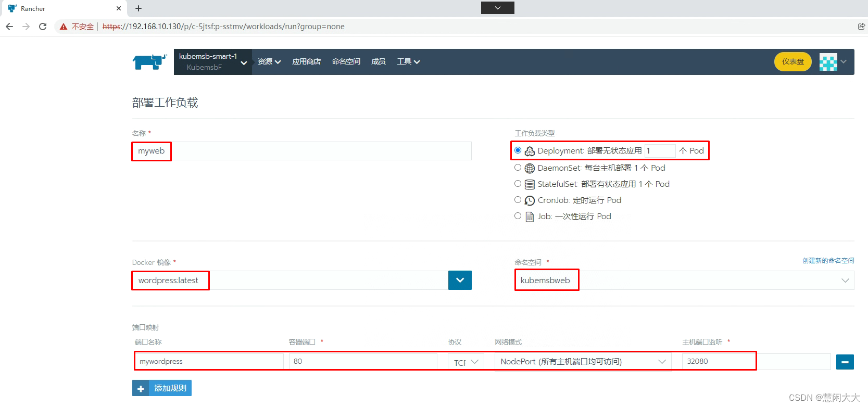Click the browser address bar URL

[x=223, y=27]
